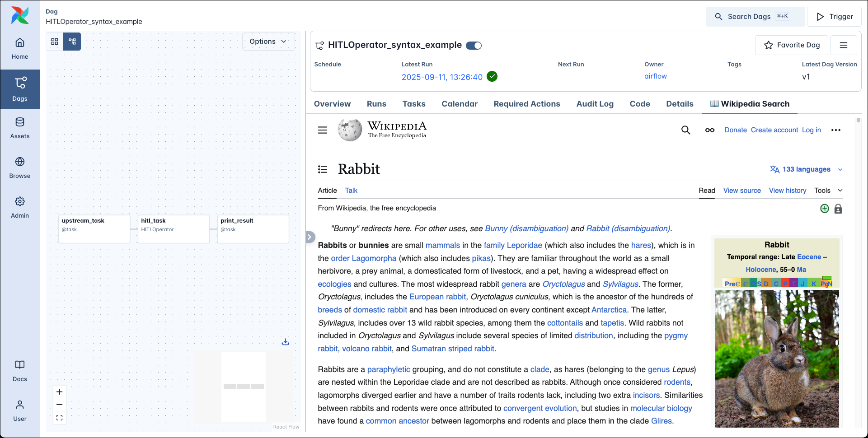Toggle the HITLOperator_syntax_example Dag pause switch

point(474,46)
